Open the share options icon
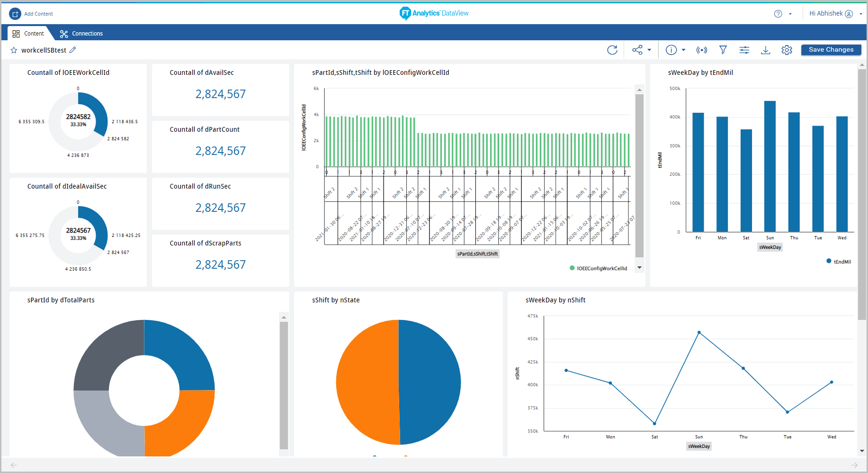The width and height of the screenshot is (868, 473). [637, 50]
